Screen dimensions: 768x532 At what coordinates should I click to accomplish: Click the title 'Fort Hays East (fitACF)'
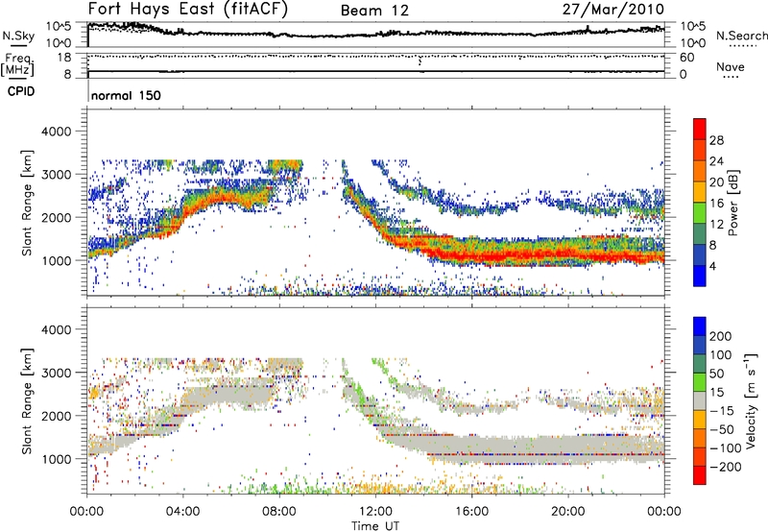(x=188, y=9)
